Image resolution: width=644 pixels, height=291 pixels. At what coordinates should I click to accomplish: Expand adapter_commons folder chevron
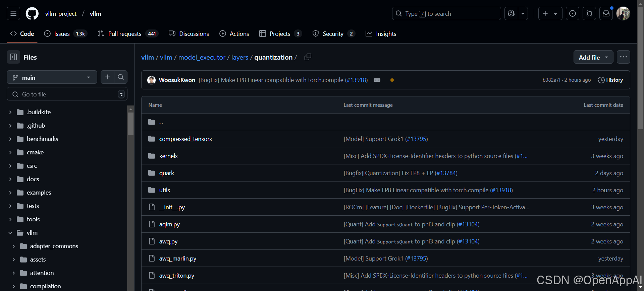pos(13,246)
